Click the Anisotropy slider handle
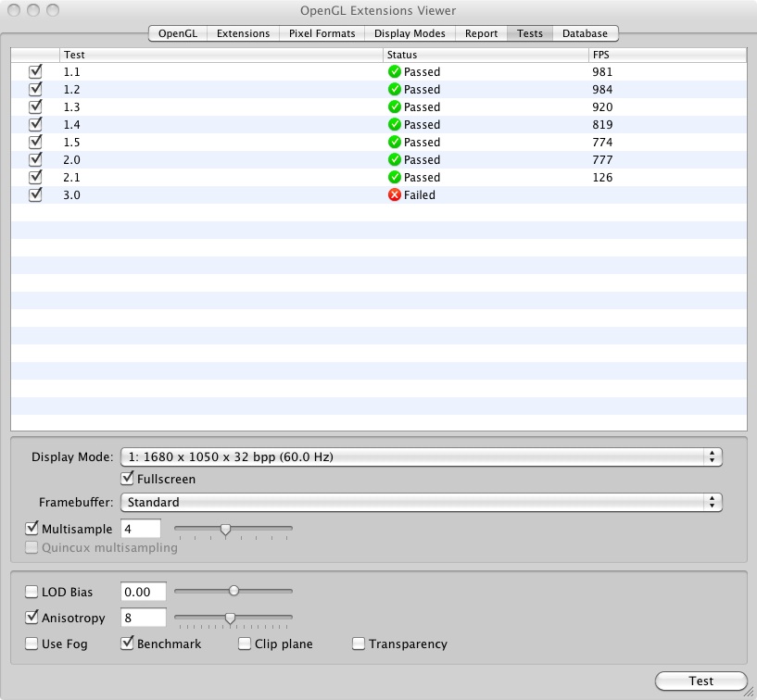 [231, 618]
